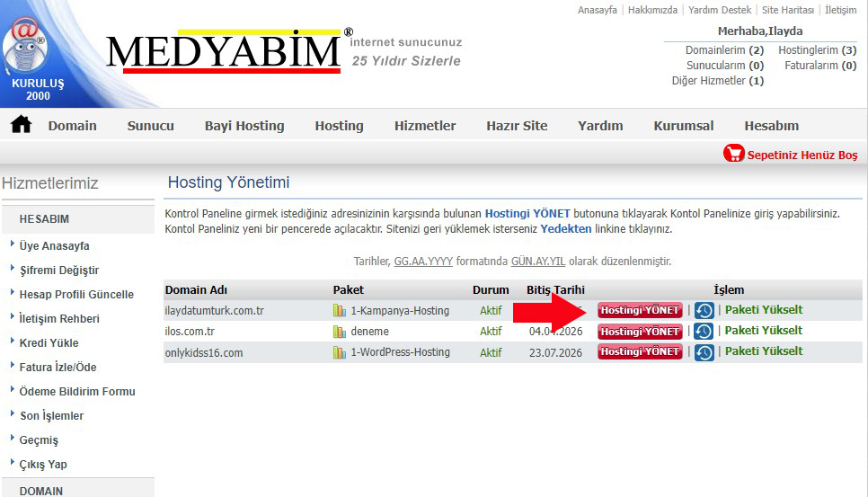Click Hostingi YÖNET for onlykidss16.com

coord(640,351)
